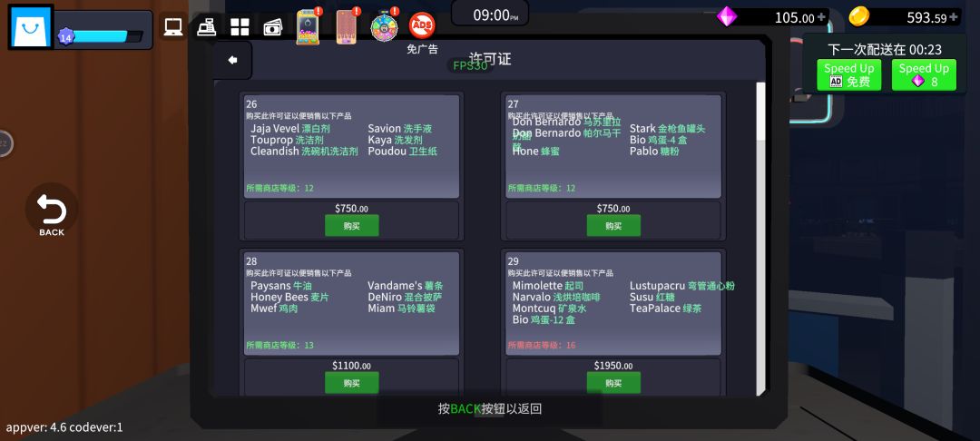The height and width of the screenshot is (441, 980).
Task: Open the lucky spin wheel icon
Action: click(384, 27)
